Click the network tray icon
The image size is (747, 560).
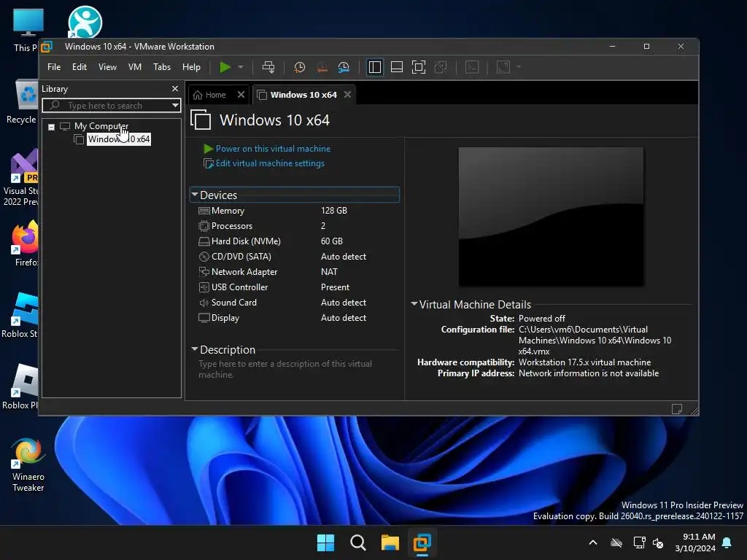click(639, 542)
